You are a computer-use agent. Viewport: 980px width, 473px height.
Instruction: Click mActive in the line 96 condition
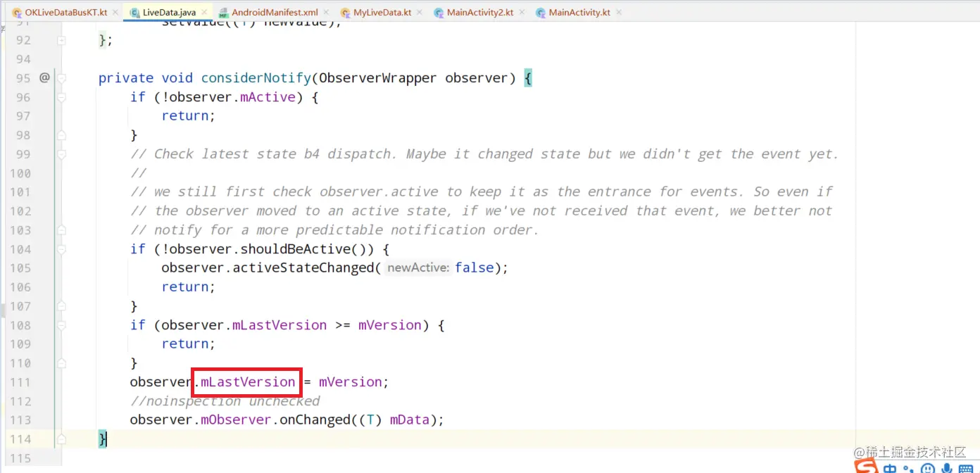(x=268, y=97)
